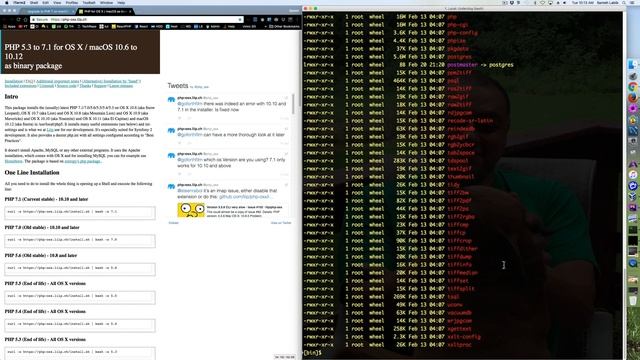This screenshot has height=360, width=640.
Task: Open the HDD bookmark
Action: (x=157, y=27)
